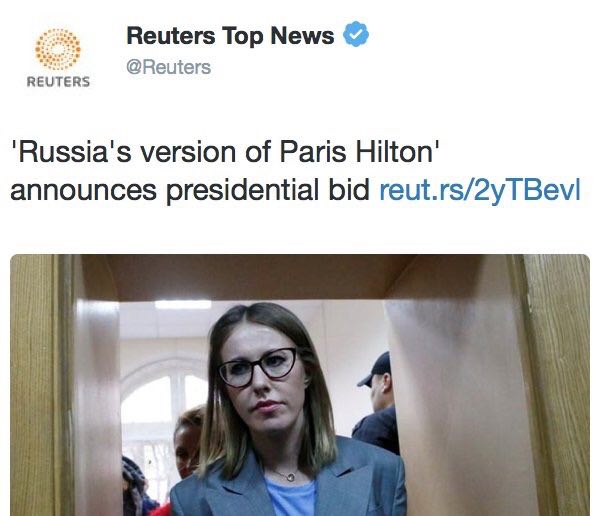Follow the reut.rs/2yTBevl article link
This screenshot has width=606, height=516.
(480, 190)
